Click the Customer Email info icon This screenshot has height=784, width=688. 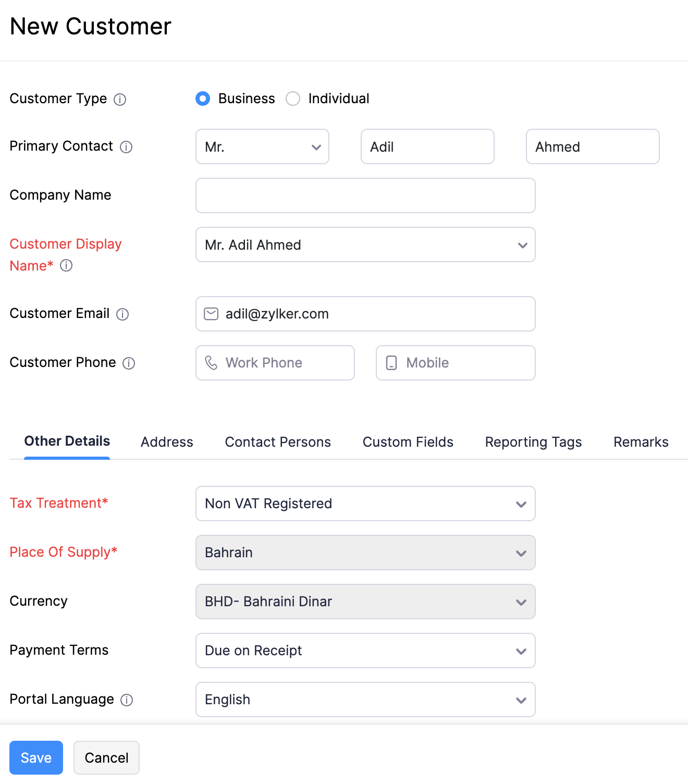click(122, 314)
